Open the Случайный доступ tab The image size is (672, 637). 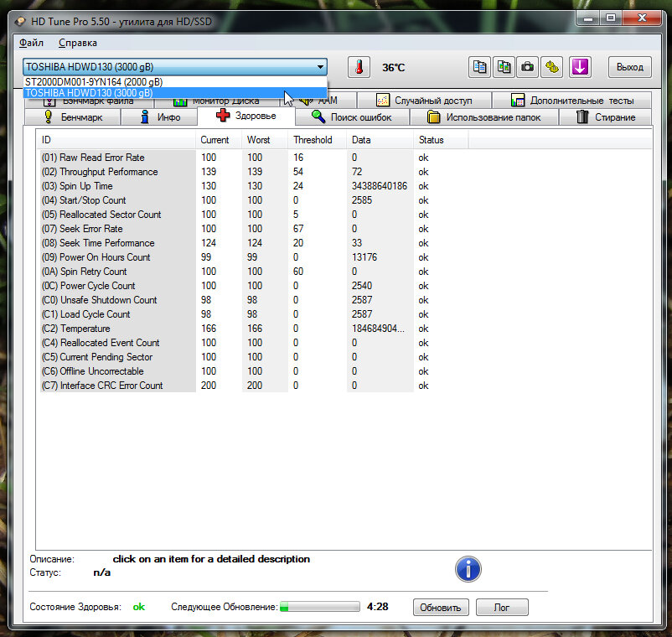coord(424,101)
